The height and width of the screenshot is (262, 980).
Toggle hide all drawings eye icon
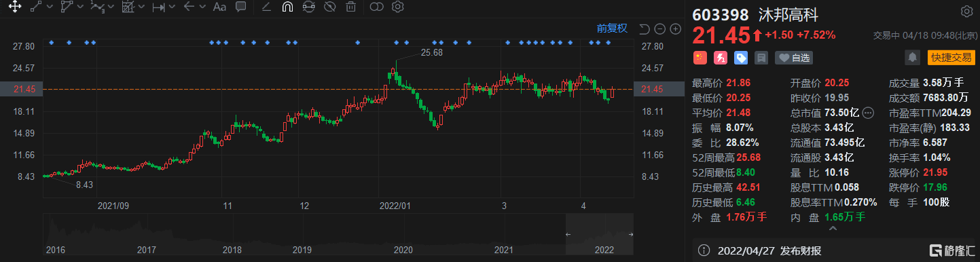(x=329, y=7)
